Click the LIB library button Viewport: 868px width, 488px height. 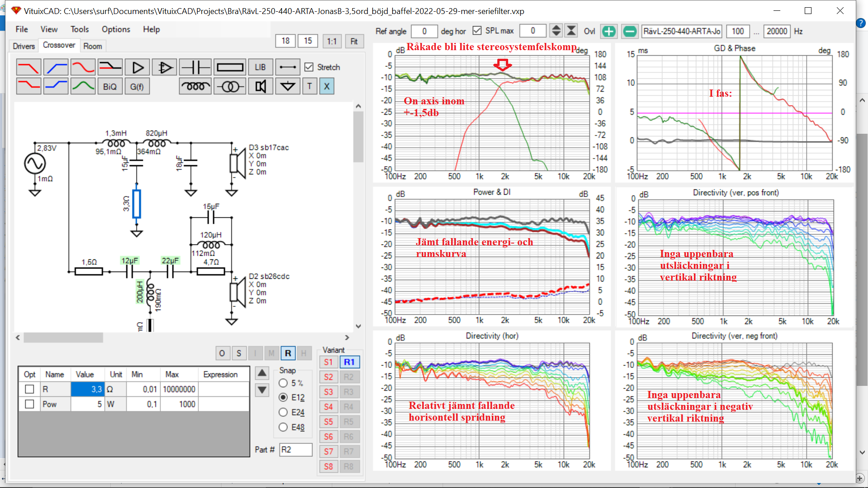[x=260, y=68]
